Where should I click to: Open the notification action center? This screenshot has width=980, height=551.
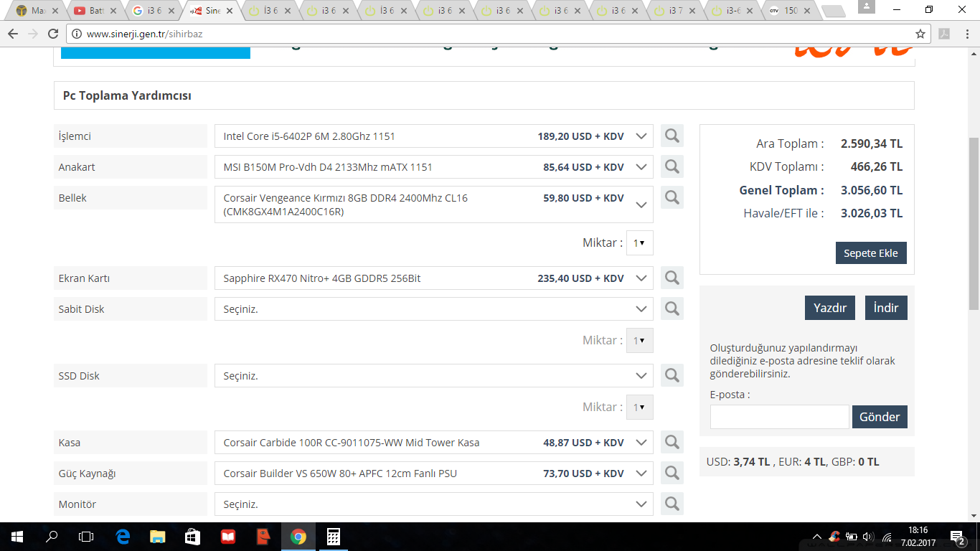click(x=957, y=537)
